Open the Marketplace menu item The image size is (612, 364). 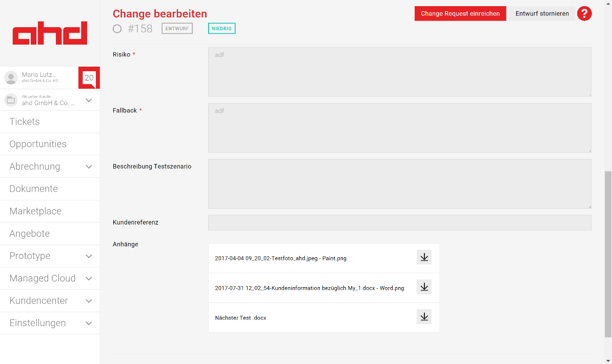click(35, 211)
